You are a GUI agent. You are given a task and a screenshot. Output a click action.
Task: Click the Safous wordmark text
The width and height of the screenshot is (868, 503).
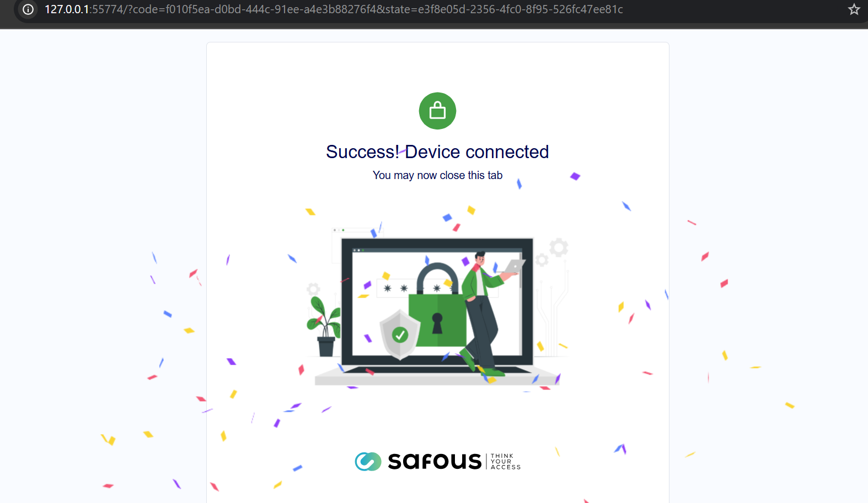click(x=435, y=461)
